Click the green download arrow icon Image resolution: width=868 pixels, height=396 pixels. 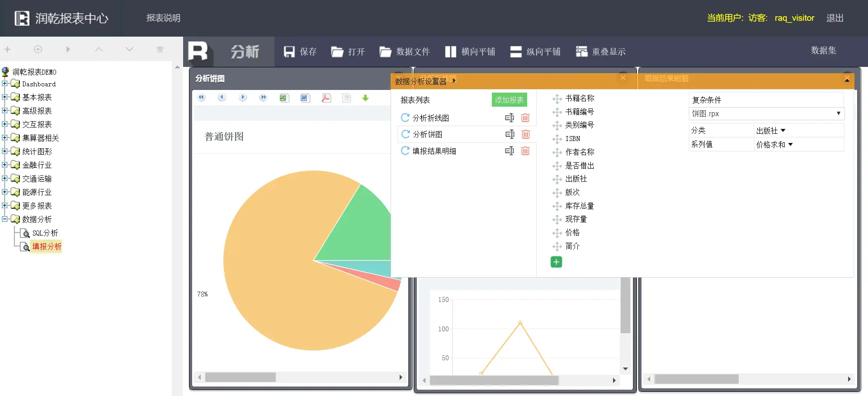click(x=365, y=98)
